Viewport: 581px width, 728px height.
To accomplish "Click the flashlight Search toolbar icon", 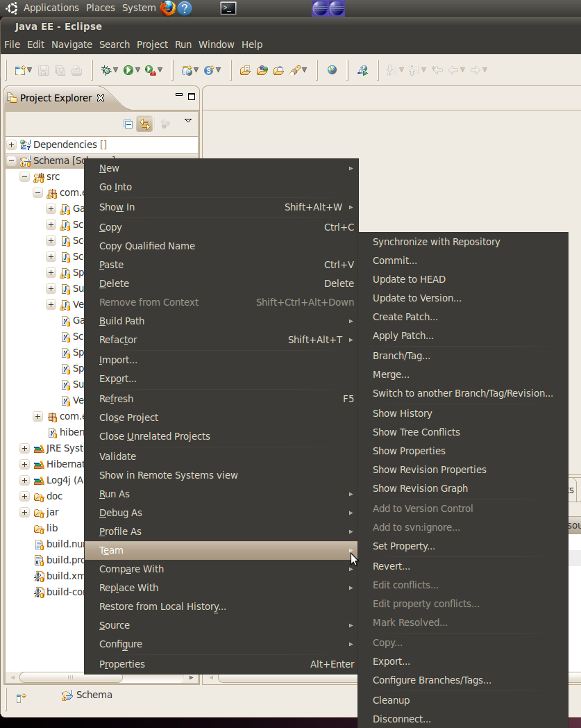I will coord(295,70).
